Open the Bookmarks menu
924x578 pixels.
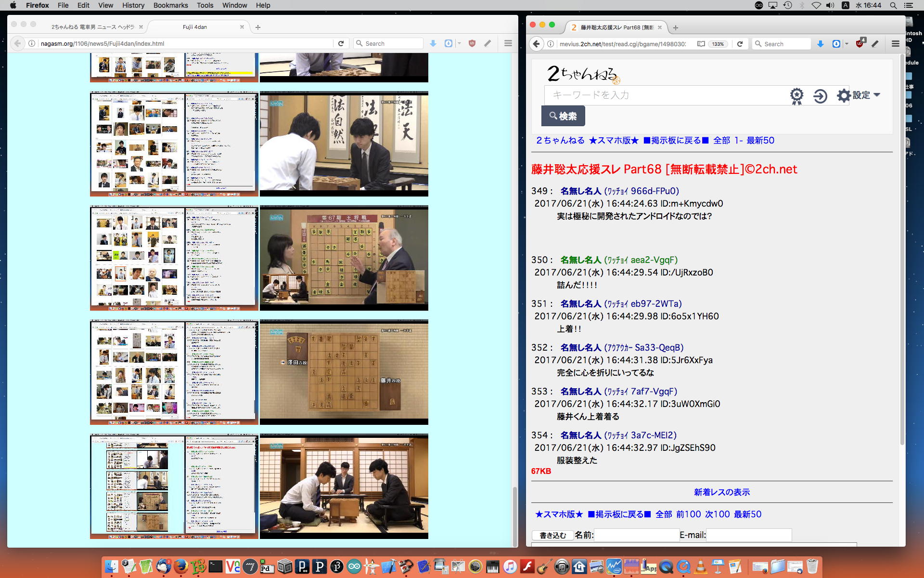(x=170, y=5)
